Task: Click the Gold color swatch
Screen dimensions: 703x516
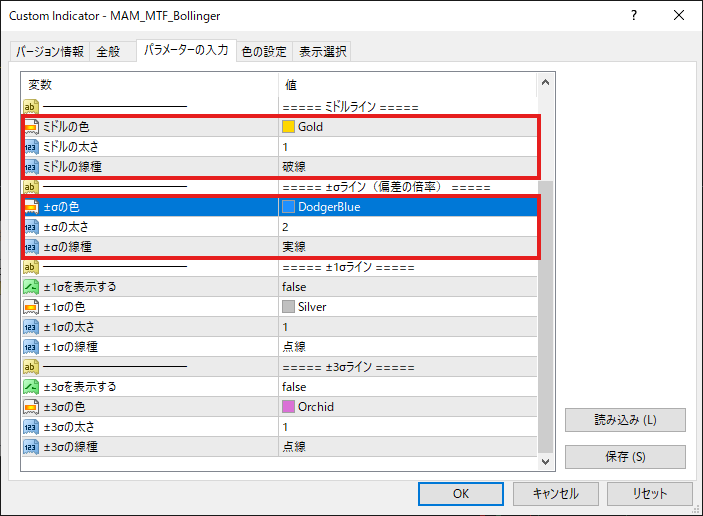Action: 288,127
